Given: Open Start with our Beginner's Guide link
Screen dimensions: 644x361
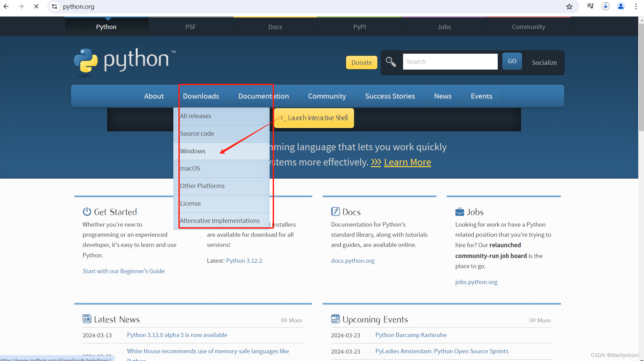Looking at the screenshot, I should click(x=124, y=271).
